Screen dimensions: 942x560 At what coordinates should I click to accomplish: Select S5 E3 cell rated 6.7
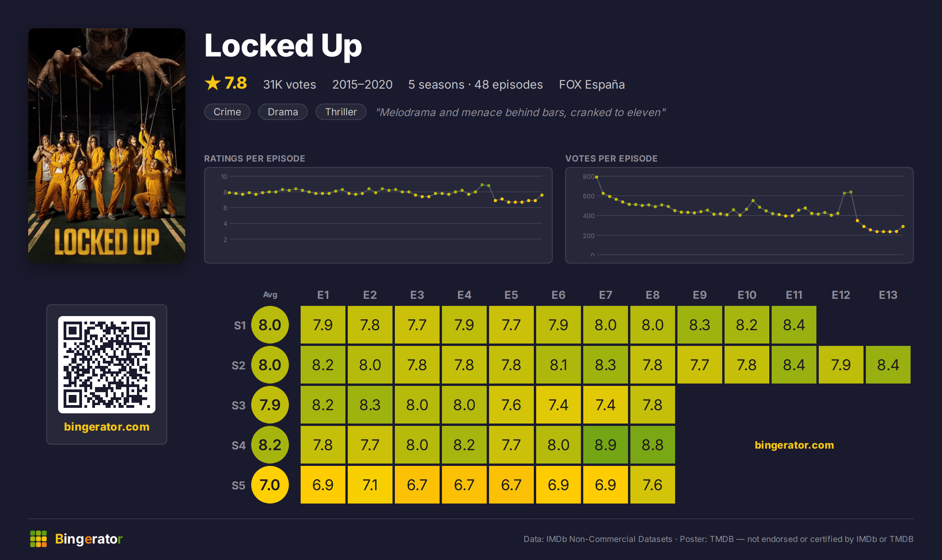click(x=417, y=485)
